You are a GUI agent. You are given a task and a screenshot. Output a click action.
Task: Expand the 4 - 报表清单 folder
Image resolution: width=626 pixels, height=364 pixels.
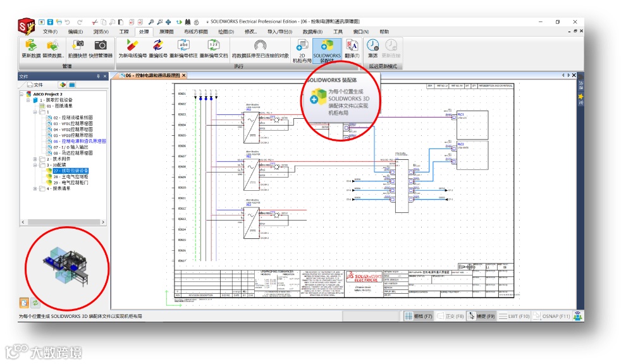point(35,188)
